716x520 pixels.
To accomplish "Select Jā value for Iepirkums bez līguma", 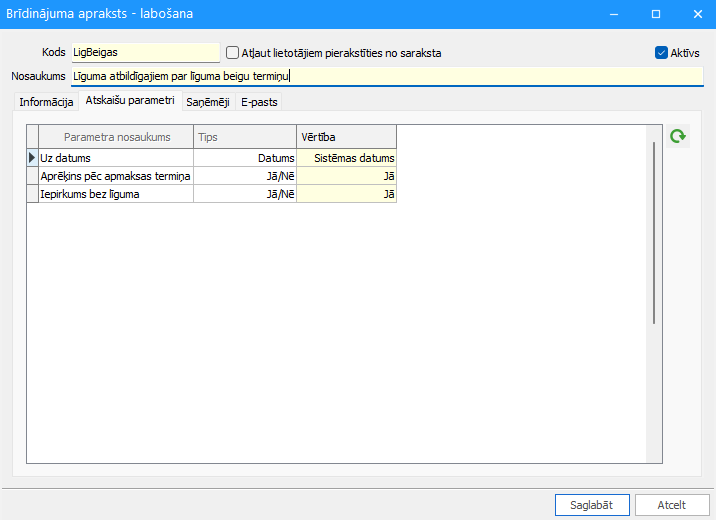I will [x=347, y=194].
